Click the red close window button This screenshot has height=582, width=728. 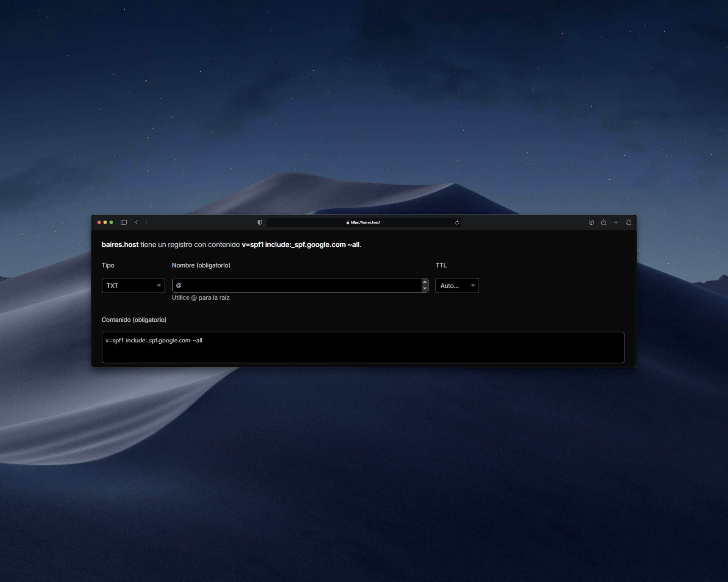(x=99, y=222)
